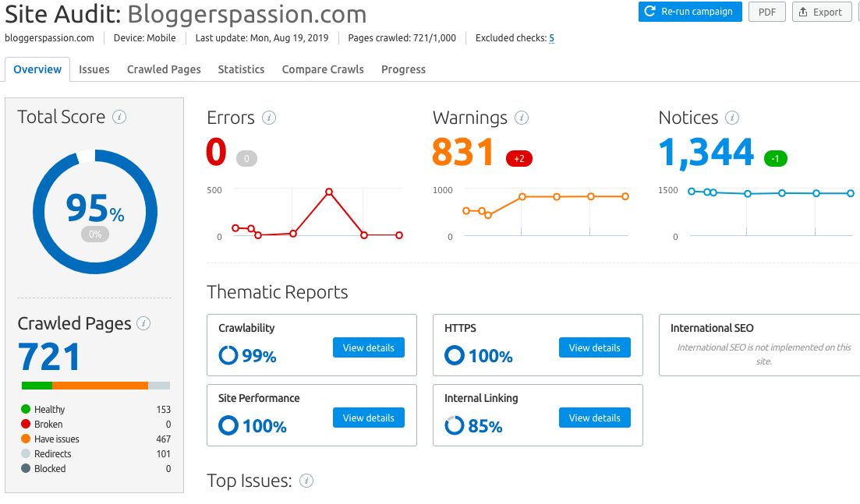
Task: Click the Notices count 1,344
Action: (x=706, y=153)
